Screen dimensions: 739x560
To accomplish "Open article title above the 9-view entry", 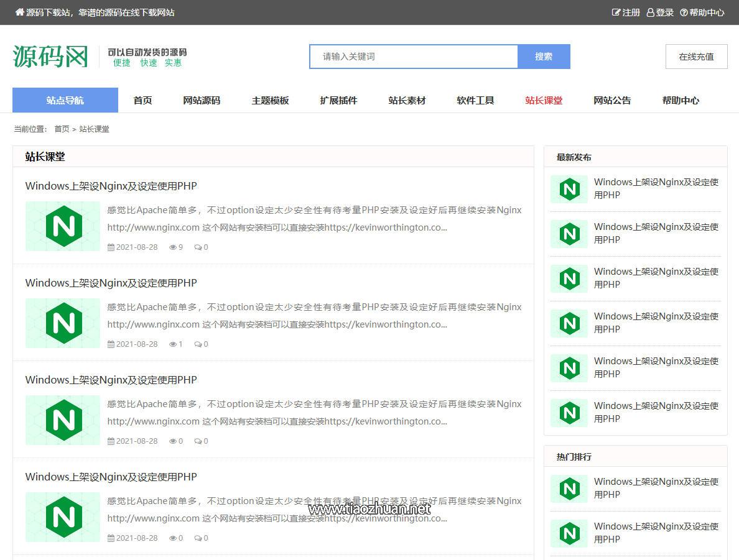I will pos(111,186).
